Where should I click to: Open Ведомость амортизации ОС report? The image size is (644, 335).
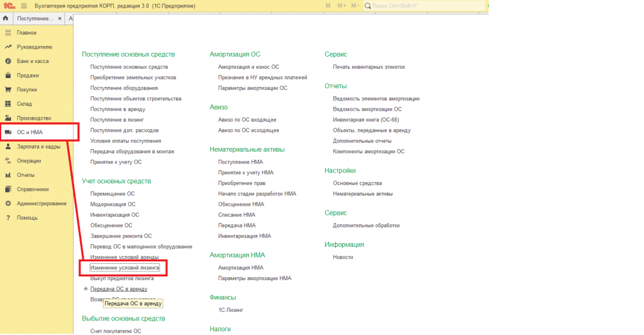(367, 109)
